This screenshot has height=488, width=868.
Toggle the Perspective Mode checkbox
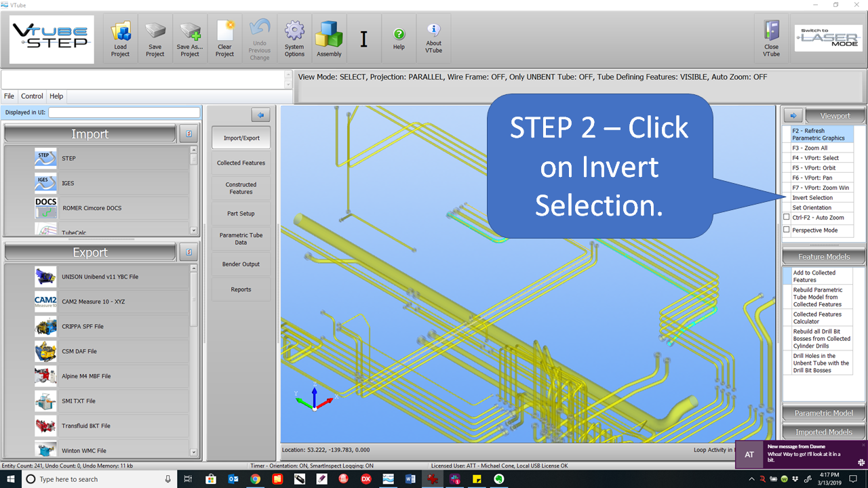pos(787,230)
